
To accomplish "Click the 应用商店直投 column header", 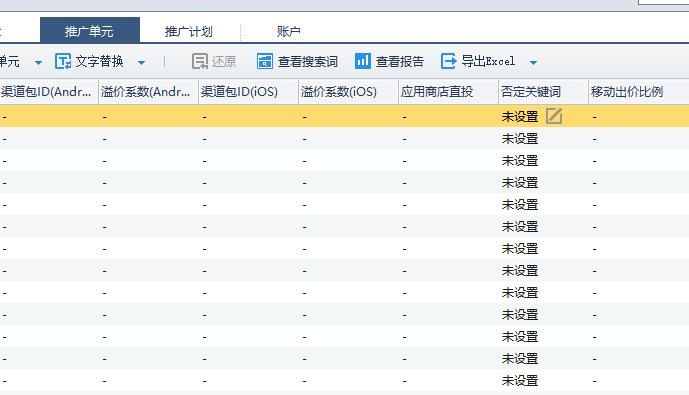I will pos(449,92).
